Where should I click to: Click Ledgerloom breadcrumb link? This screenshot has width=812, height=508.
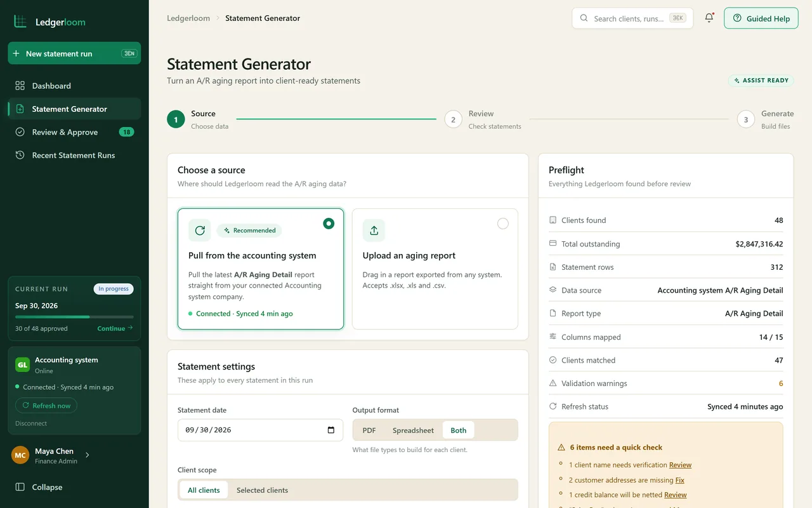point(188,18)
